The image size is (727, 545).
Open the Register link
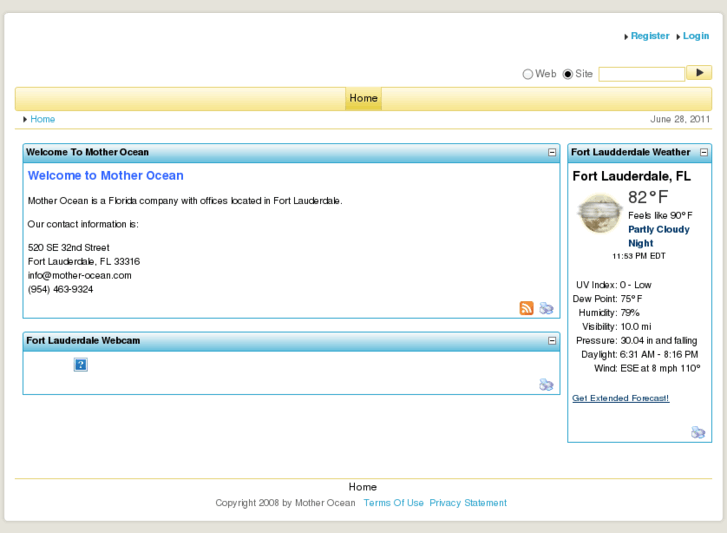[649, 36]
